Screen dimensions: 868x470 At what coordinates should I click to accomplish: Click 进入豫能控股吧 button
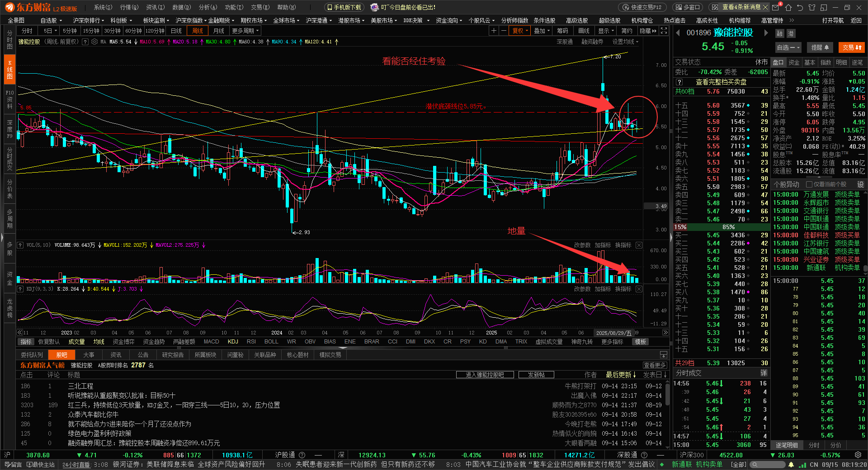[x=485, y=375]
